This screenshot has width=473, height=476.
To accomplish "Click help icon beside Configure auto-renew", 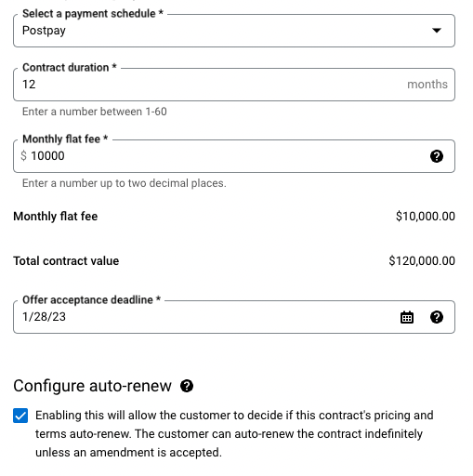I will click(x=187, y=386).
